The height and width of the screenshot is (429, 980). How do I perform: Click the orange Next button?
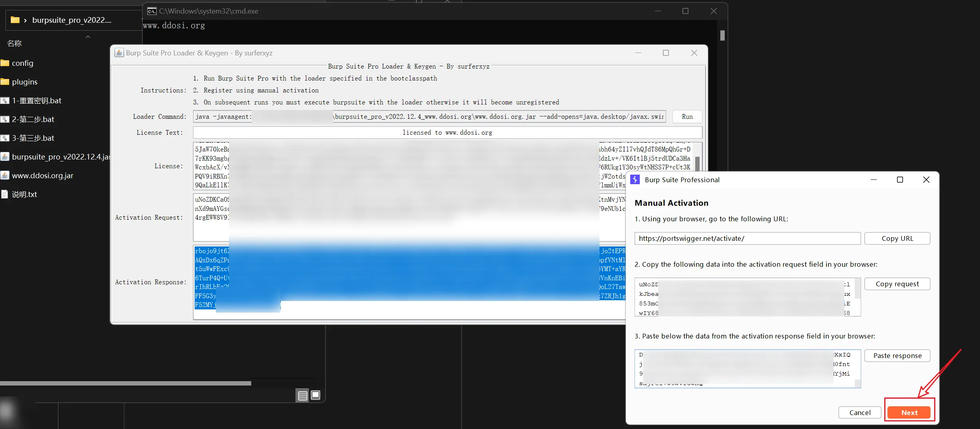pyautogui.click(x=909, y=413)
